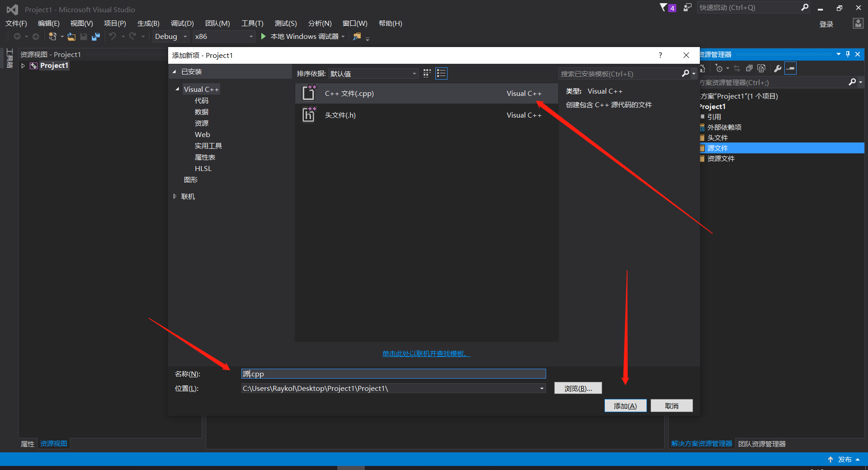Open the dialog help question mark
The width and height of the screenshot is (868, 470).
pyautogui.click(x=660, y=55)
